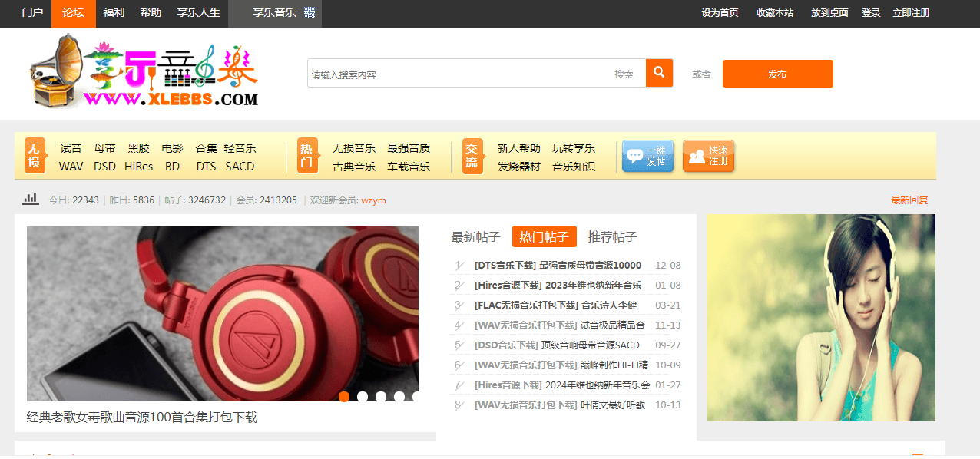
Task: Click the orange 热门 category badge
Action: click(x=306, y=157)
